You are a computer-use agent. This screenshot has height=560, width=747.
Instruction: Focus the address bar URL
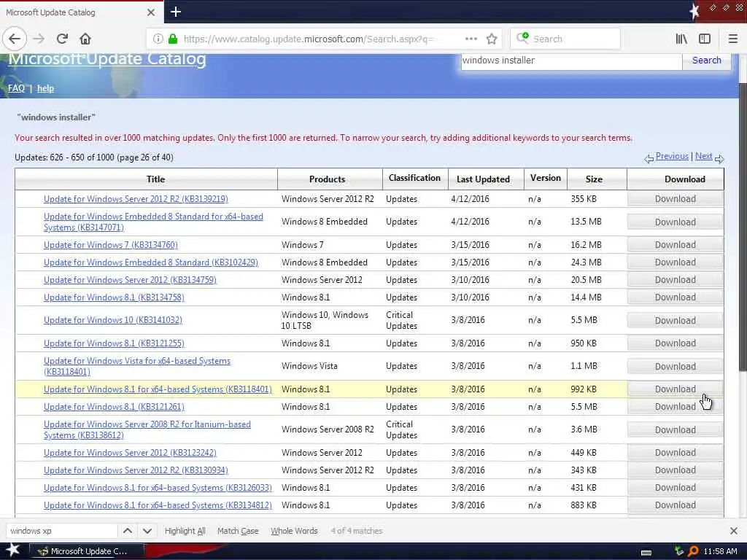click(309, 39)
